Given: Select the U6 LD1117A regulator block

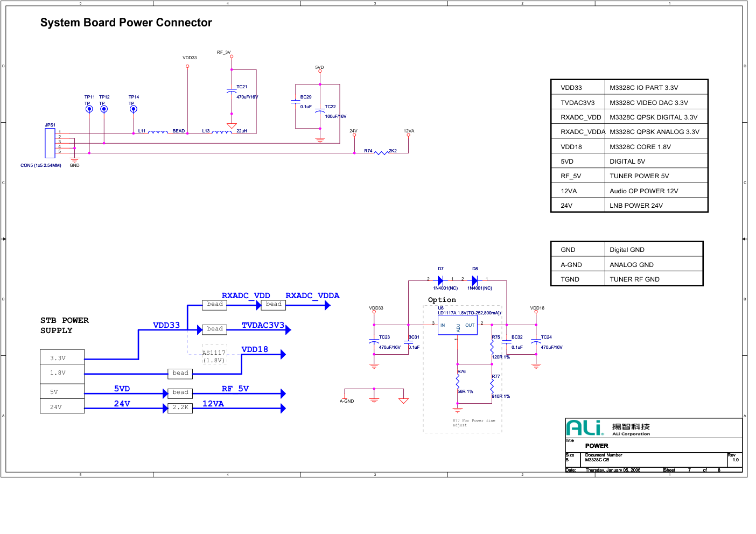Looking at the screenshot, I should (x=457, y=325).
